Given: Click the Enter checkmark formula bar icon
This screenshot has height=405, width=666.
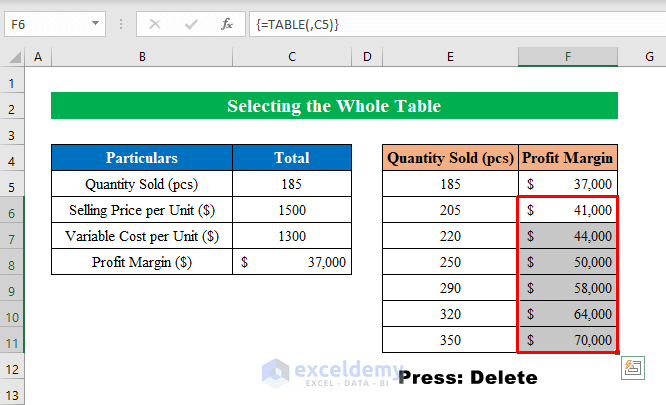Looking at the screenshot, I should [191, 24].
